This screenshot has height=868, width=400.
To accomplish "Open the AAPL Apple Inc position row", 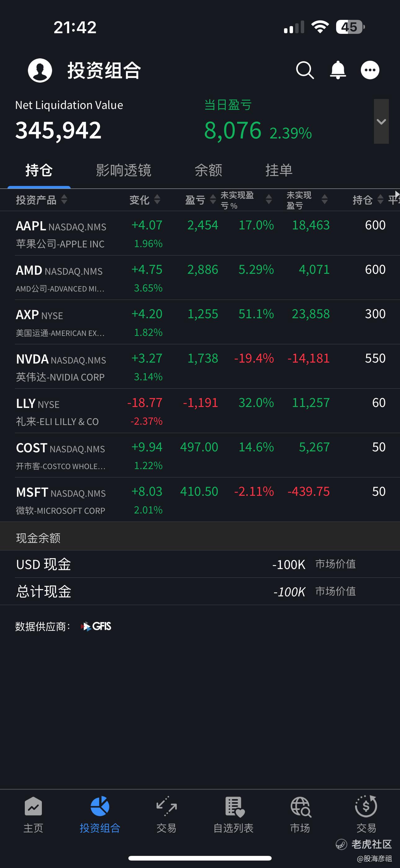I will click(200, 233).
